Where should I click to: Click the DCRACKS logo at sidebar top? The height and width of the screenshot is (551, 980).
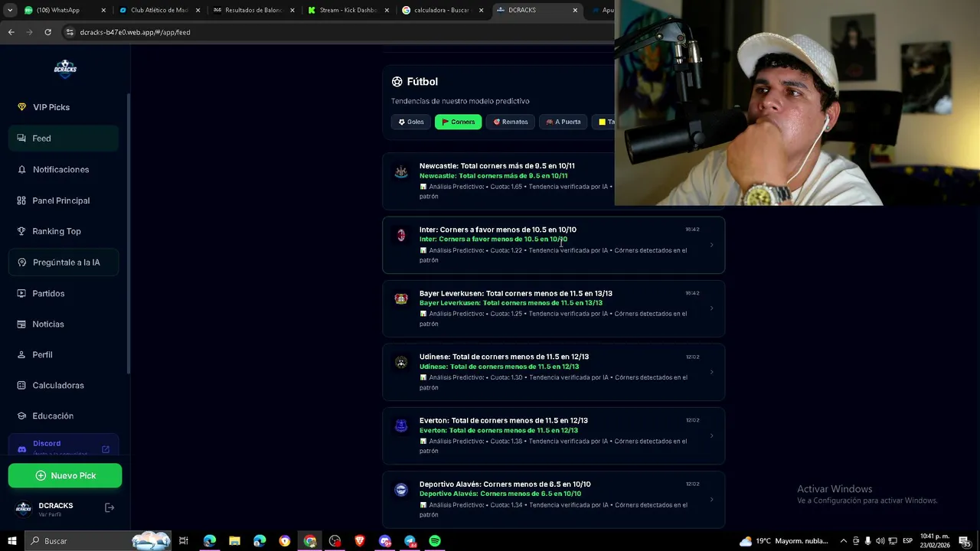coord(65,68)
